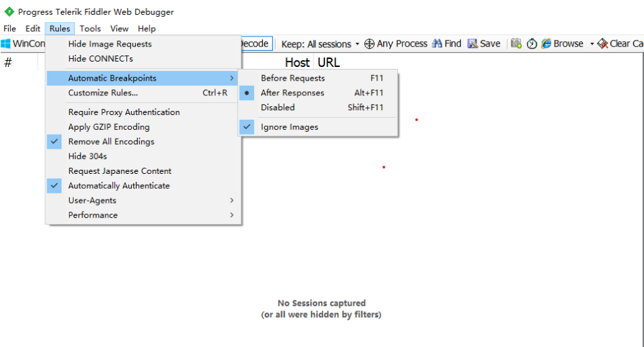Expand User-Agents submenu

pyautogui.click(x=143, y=200)
